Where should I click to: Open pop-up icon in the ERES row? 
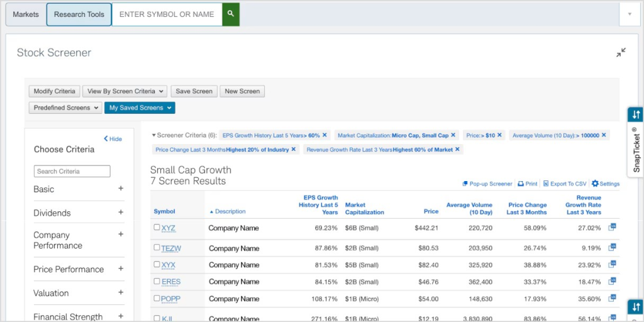pyautogui.click(x=612, y=280)
